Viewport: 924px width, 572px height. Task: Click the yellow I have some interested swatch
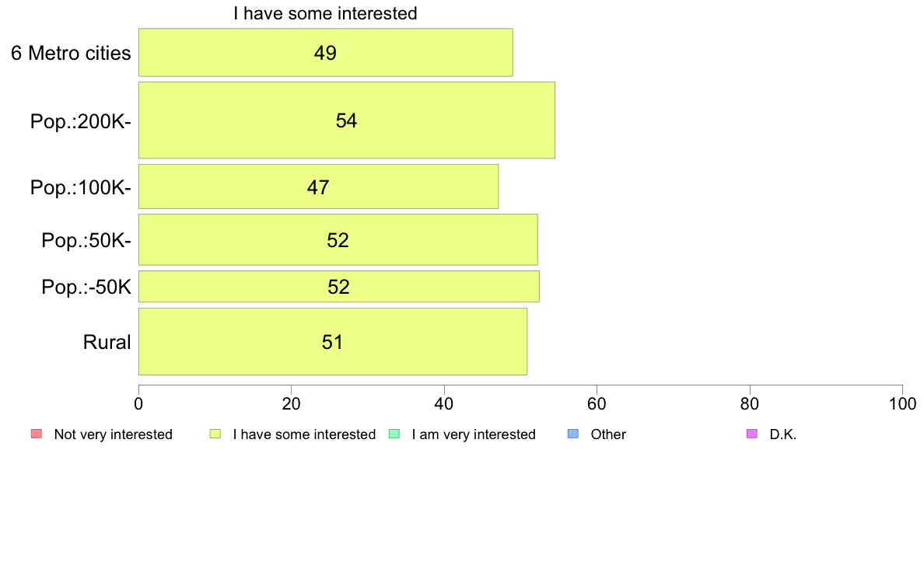point(215,434)
